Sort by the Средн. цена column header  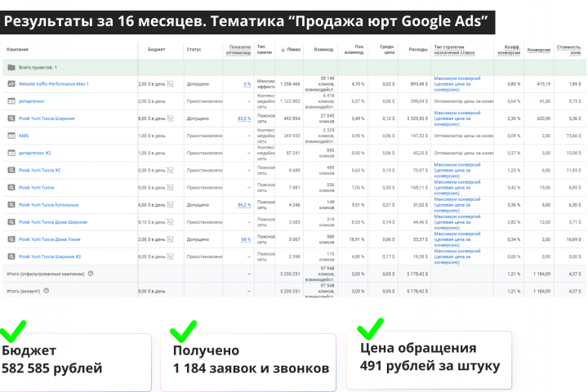[387, 50]
